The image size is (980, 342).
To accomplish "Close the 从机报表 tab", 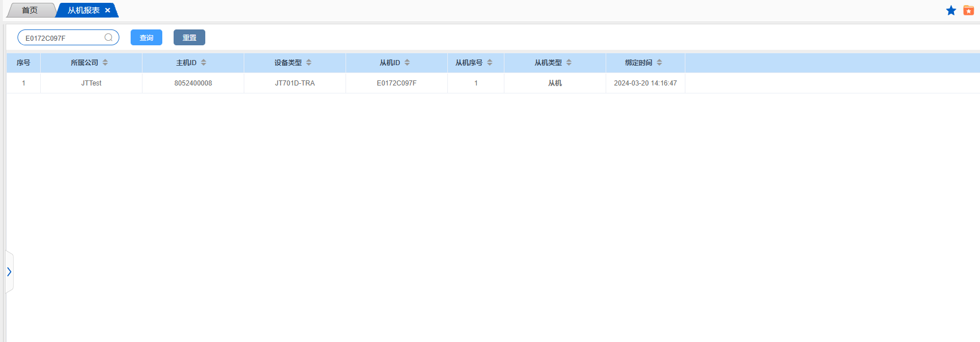I will pos(107,10).
